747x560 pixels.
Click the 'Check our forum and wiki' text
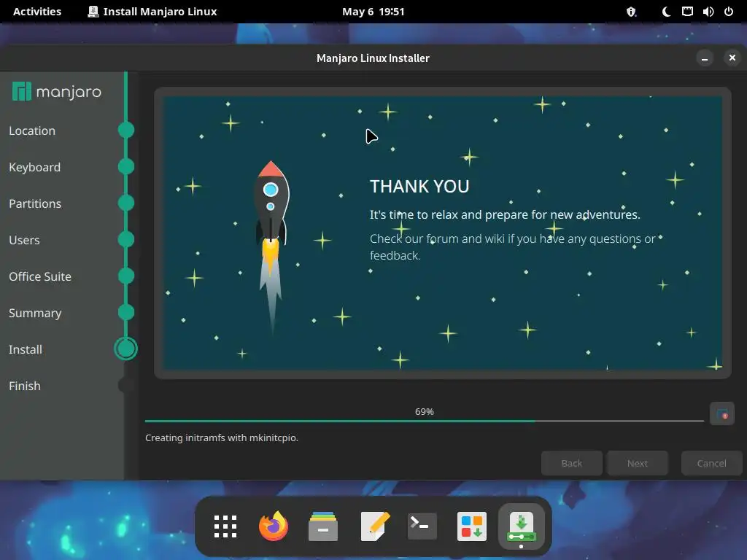point(513,246)
